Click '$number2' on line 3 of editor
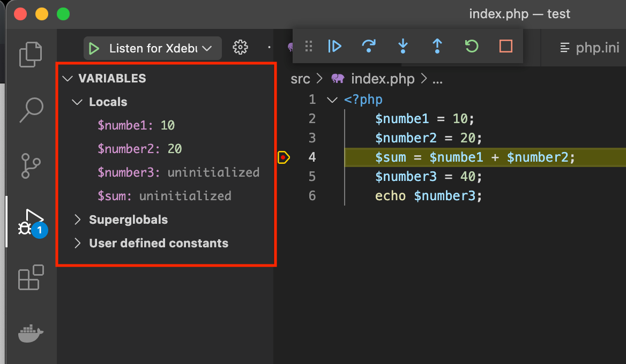The image size is (626, 364). click(406, 138)
